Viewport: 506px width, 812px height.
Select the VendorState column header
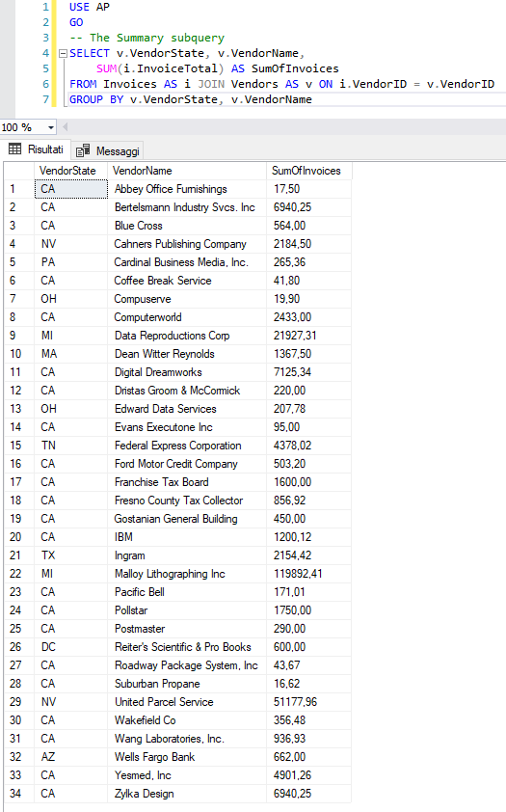coord(70,171)
